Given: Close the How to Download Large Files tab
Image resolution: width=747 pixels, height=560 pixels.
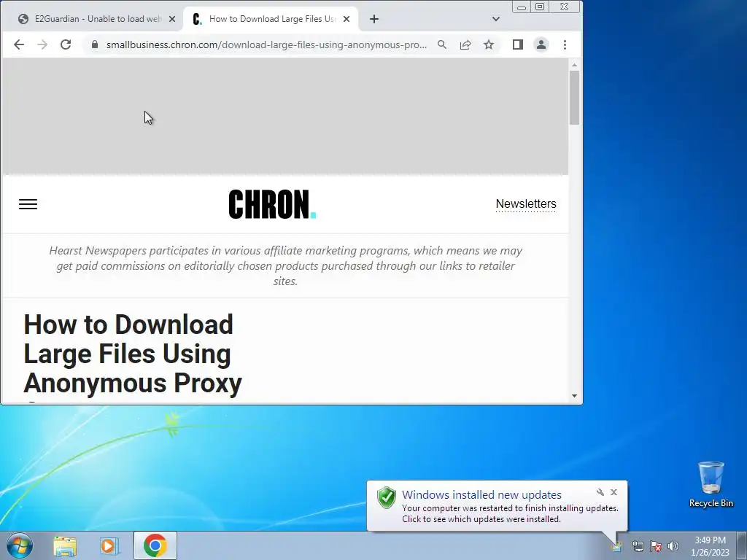Looking at the screenshot, I should tap(347, 19).
